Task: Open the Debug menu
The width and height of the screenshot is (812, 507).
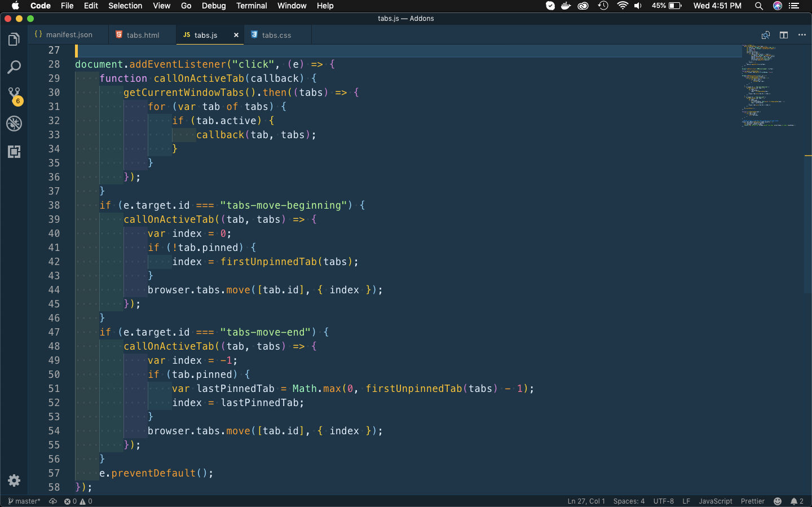Action: pyautogui.click(x=214, y=6)
